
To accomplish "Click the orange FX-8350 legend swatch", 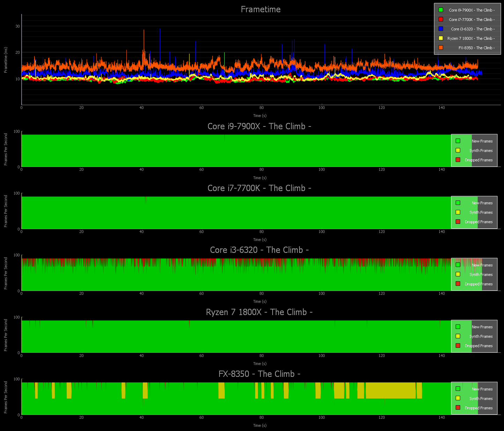I will click(x=441, y=48).
